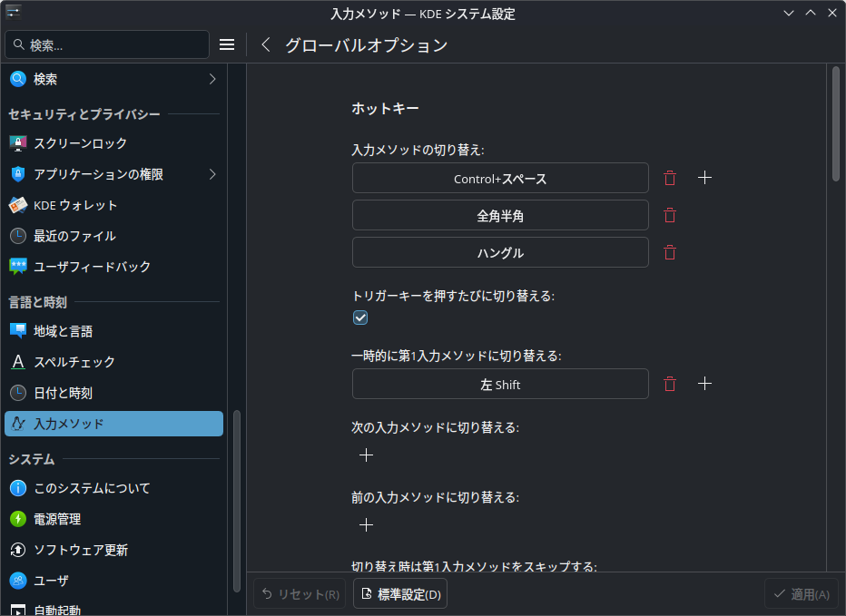Remove the ハングル hotkey

(670, 252)
